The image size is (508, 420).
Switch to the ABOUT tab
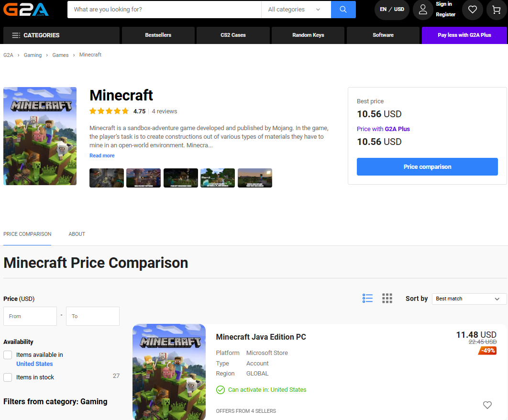tap(77, 234)
